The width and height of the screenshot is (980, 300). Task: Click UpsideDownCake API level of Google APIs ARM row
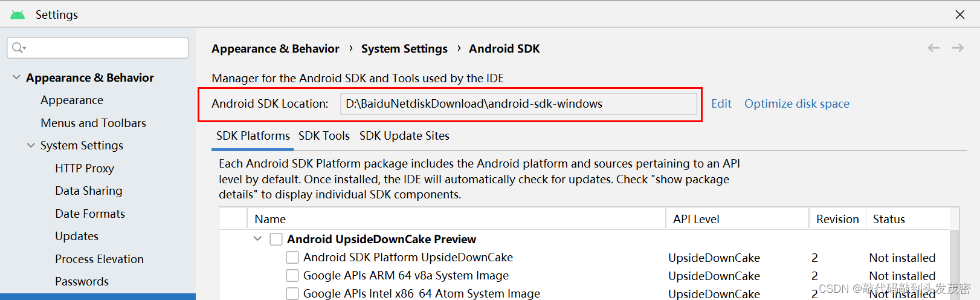(714, 276)
